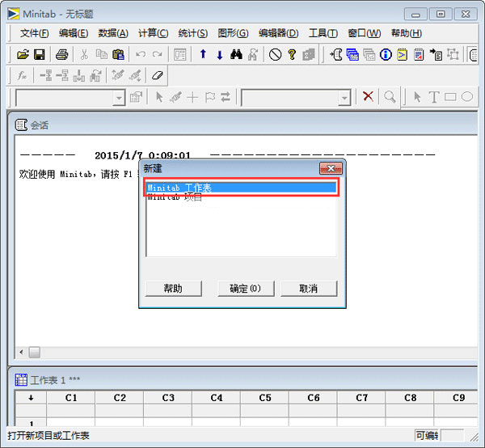Click the ReportPad icon
The width and height of the screenshot is (485, 448).
(419, 55)
